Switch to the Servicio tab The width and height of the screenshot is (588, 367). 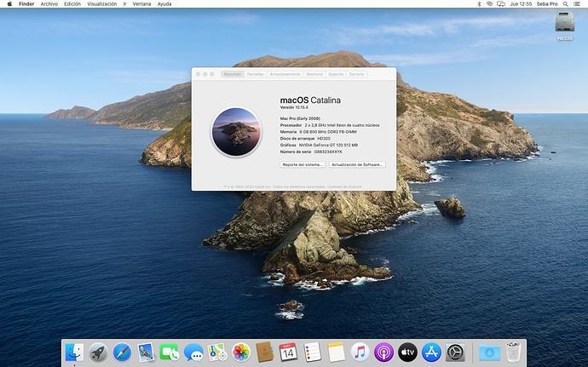[x=356, y=74]
